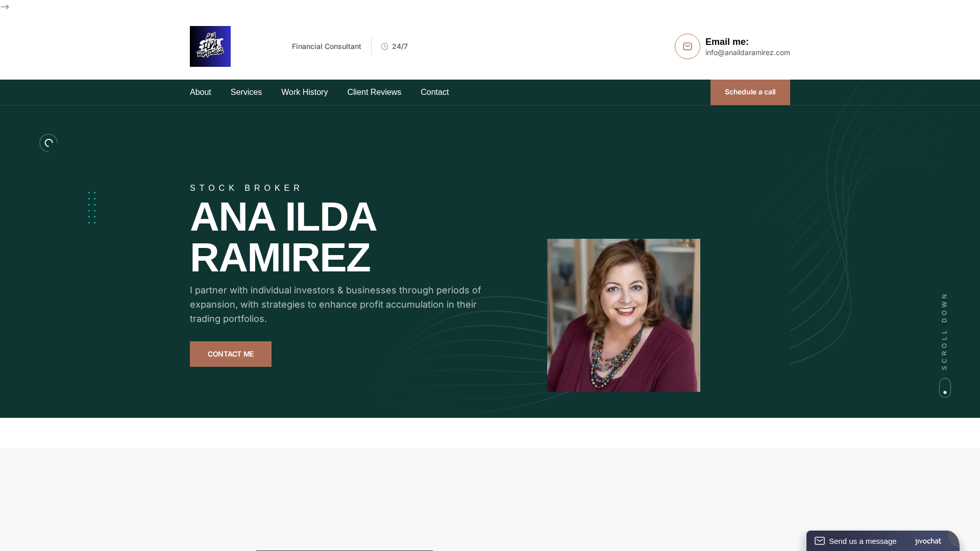The width and height of the screenshot is (980, 551).
Task: Click the envelope email icon
Action: click(x=687, y=46)
